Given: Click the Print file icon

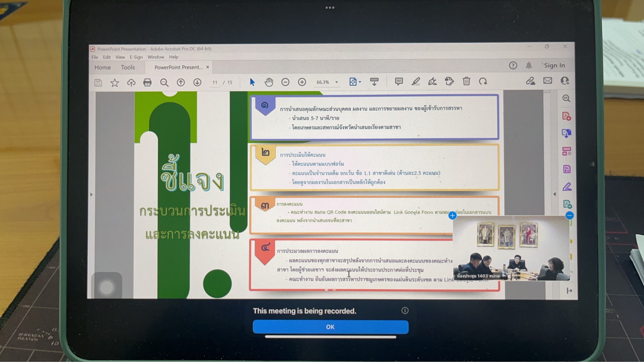Looking at the screenshot, I should click(x=147, y=82).
